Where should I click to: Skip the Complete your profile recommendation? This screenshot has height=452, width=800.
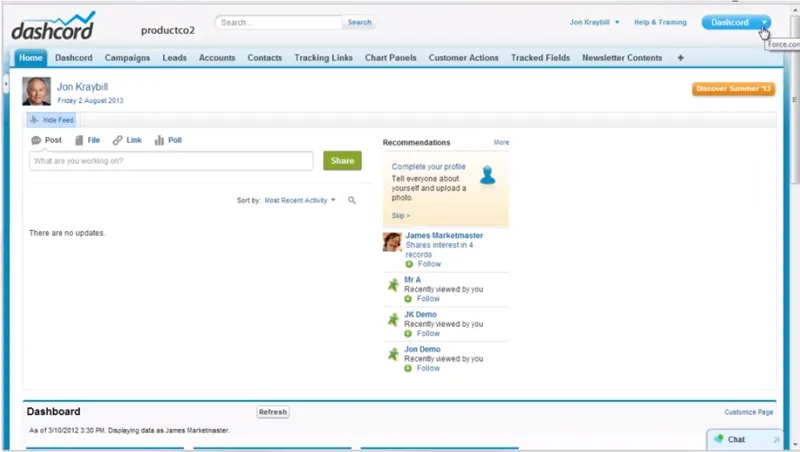(401, 216)
